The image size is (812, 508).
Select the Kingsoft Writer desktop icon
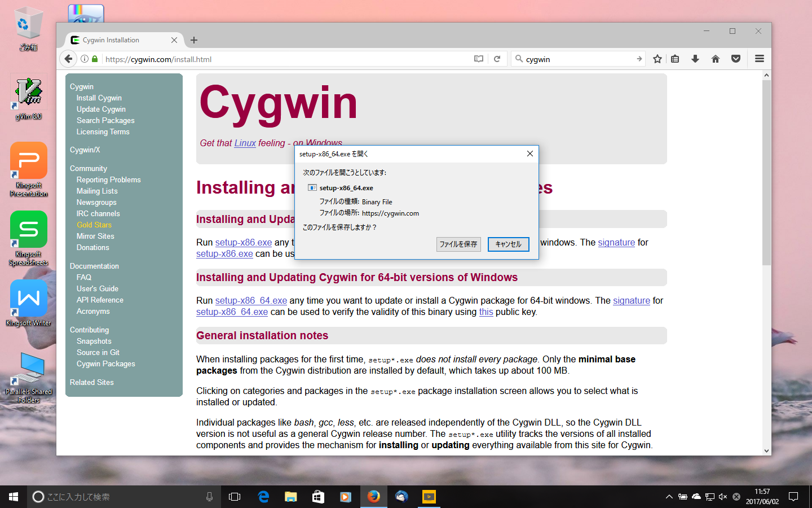(x=29, y=303)
